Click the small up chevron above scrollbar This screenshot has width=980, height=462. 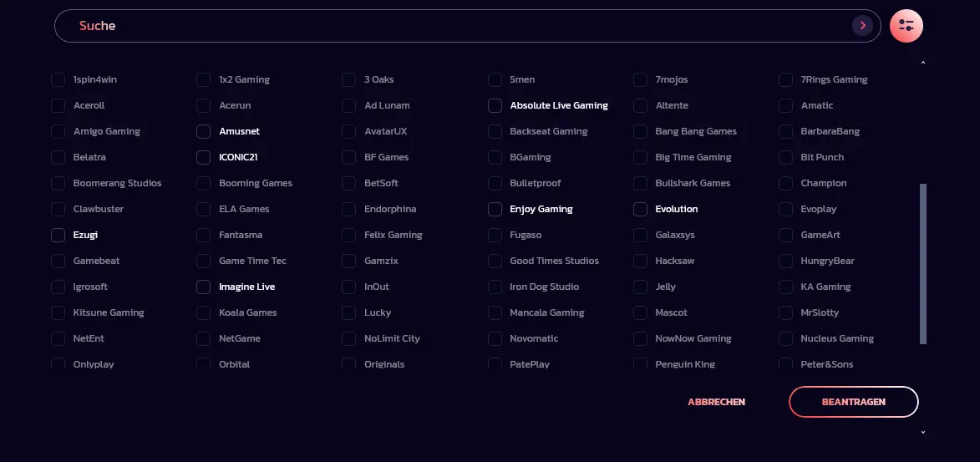[x=923, y=63]
